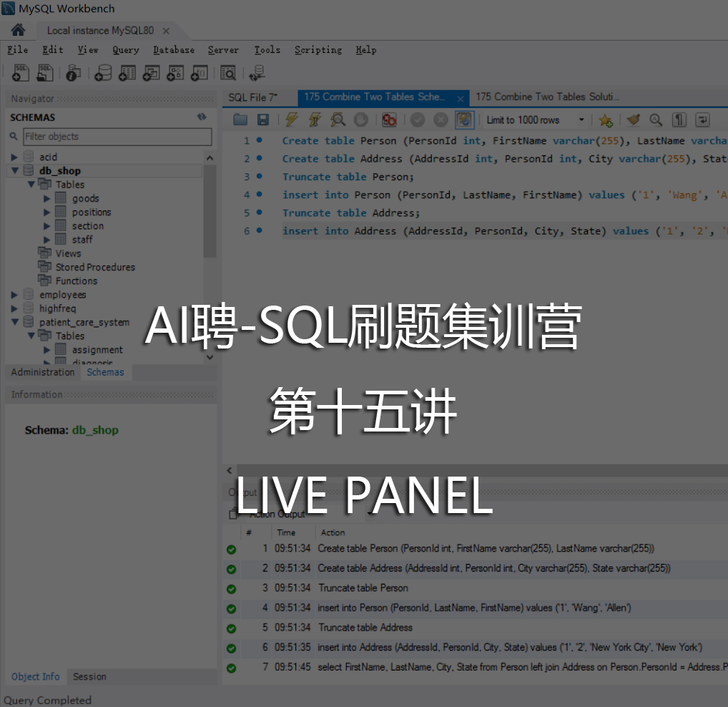Image resolution: width=728 pixels, height=707 pixels.
Task: Beautify the query with the broom icon
Action: [633, 120]
